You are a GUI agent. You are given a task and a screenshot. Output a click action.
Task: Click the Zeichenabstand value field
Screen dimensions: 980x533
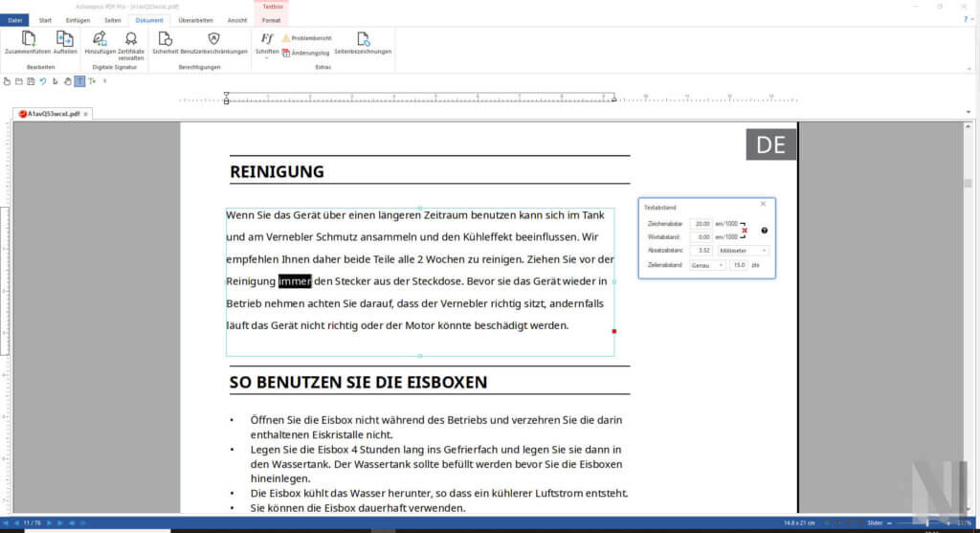click(702, 224)
